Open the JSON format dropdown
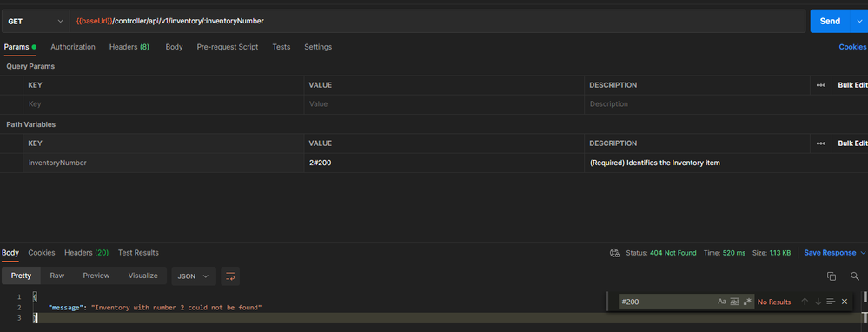This screenshot has width=868, height=332. click(194, 276)
